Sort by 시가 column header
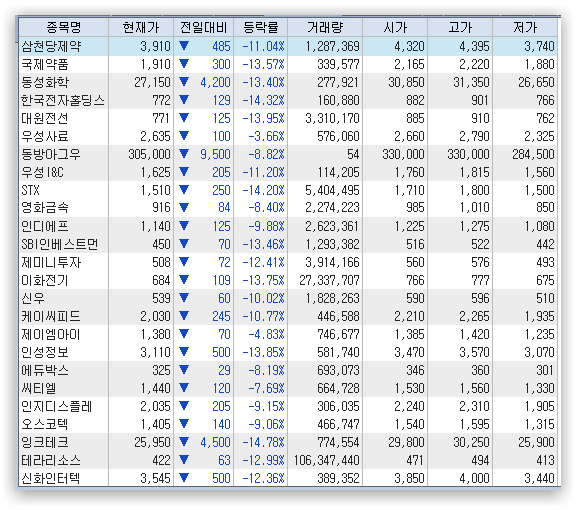The width and height of the screenshot is (576, 510). pos(395,28)
